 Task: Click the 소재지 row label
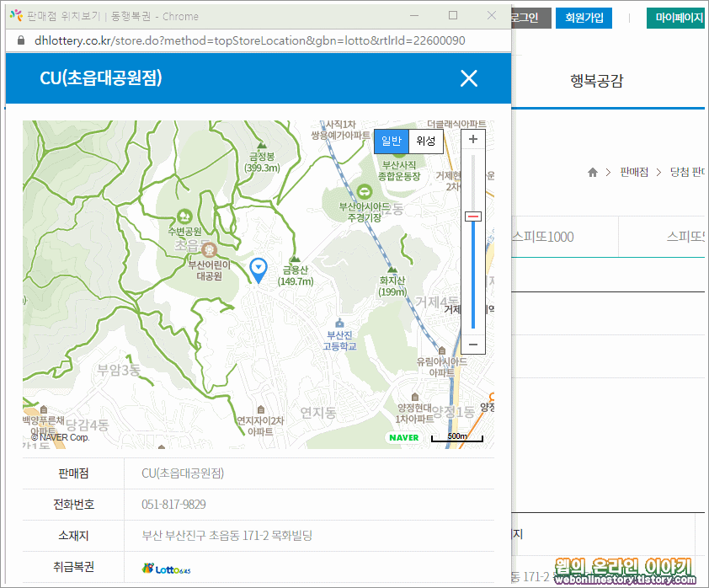coord(73,536)
